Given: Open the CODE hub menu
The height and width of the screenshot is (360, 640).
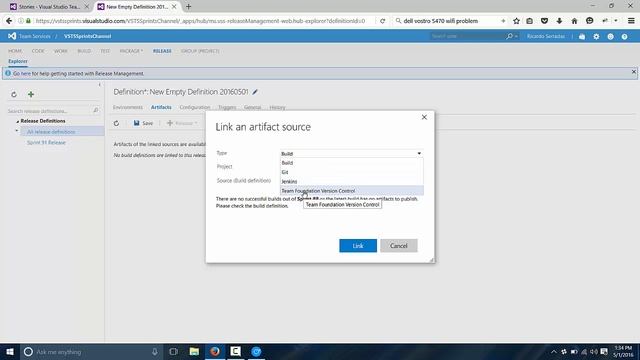Looking at the screenshot, I should click(x=38, y=51).
